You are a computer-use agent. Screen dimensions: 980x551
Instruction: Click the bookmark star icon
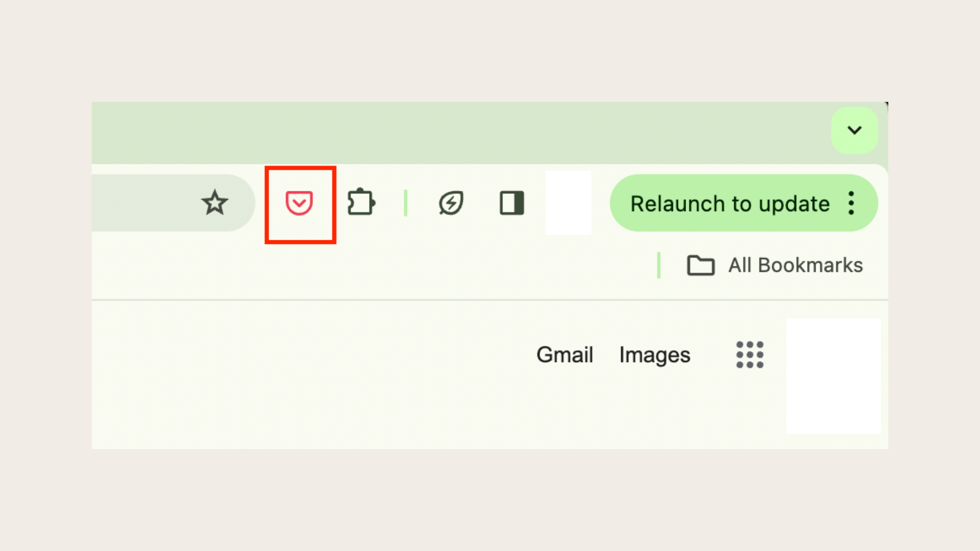(x=215, y=203)
